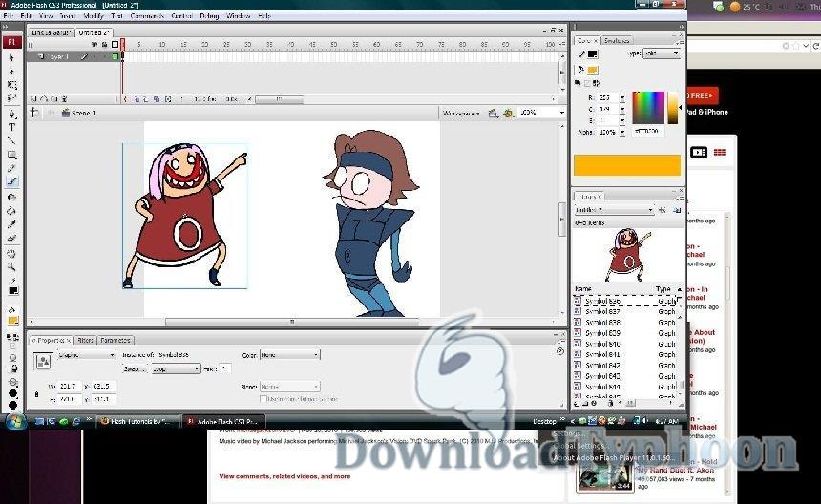This screenshot has height=504, width=821.
Task: Select the Pen tool
Action: tap(12, 114)
